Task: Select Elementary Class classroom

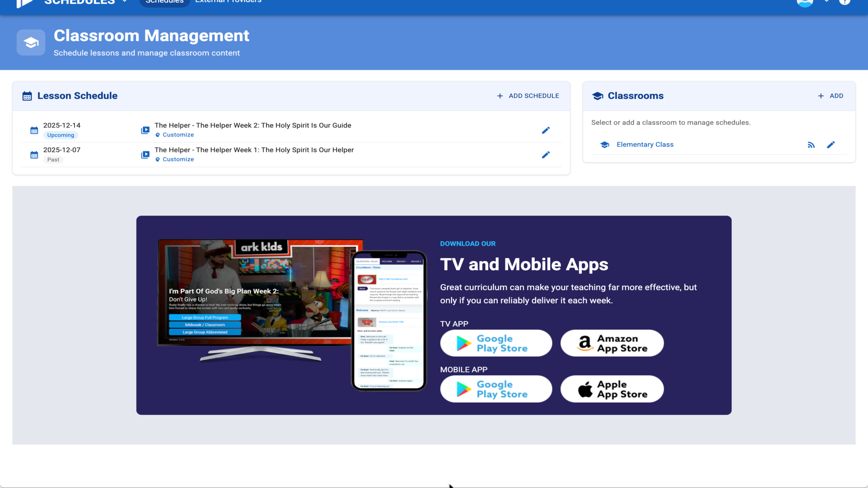Action: [645, 145]
